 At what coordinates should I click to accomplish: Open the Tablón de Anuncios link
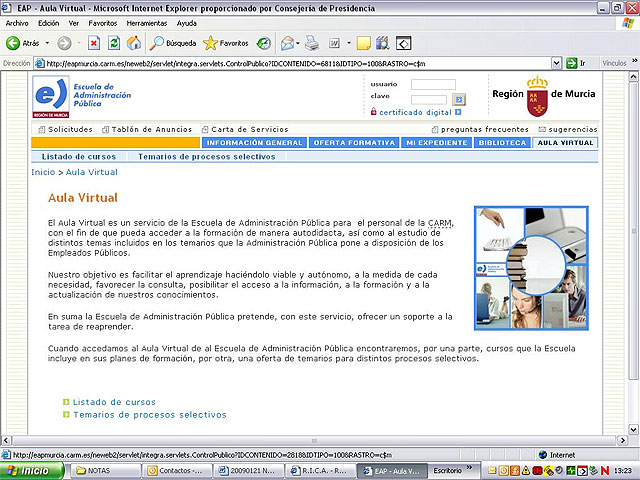click(151, 129)
